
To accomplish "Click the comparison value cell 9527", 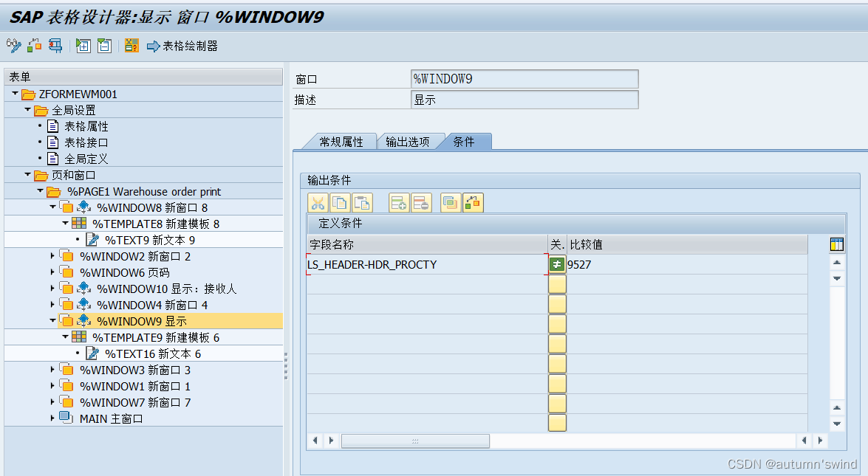I will coord(686,265).
